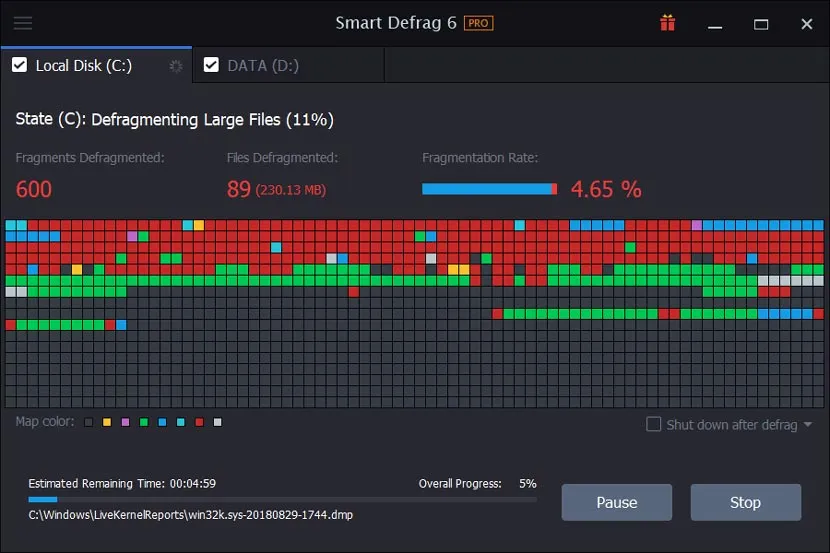Open the hamburger main menu
This screenshot has width=830, height=553.
pyautogui.click(x=22, y=23)
